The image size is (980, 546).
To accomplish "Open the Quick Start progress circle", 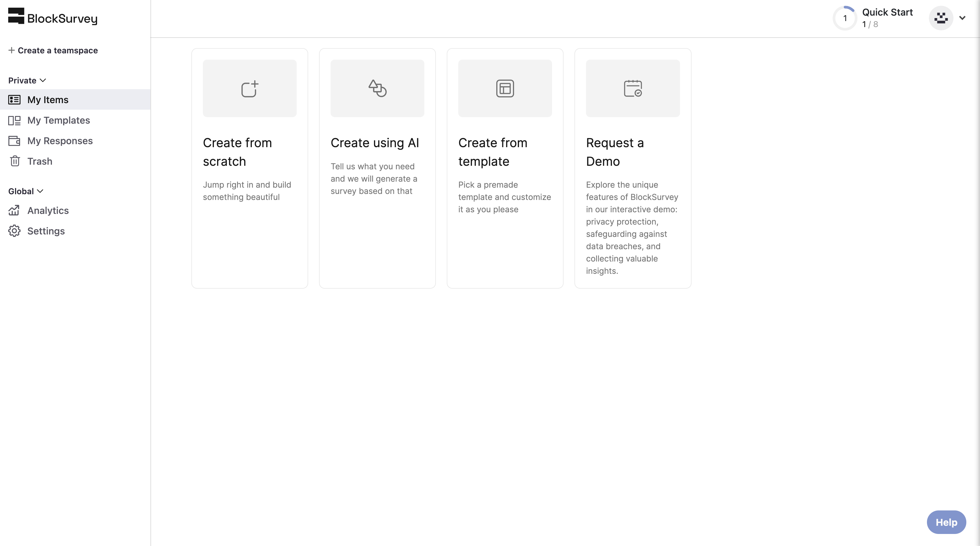I will [845, 18].
